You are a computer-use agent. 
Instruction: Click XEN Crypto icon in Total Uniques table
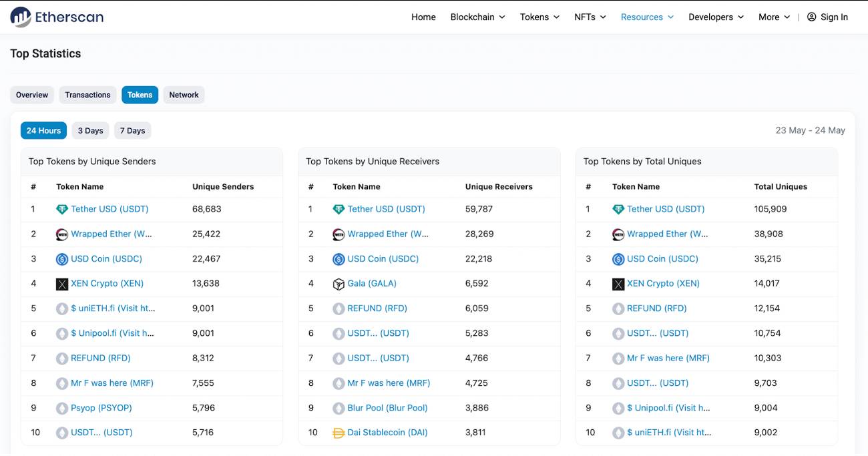618,284
